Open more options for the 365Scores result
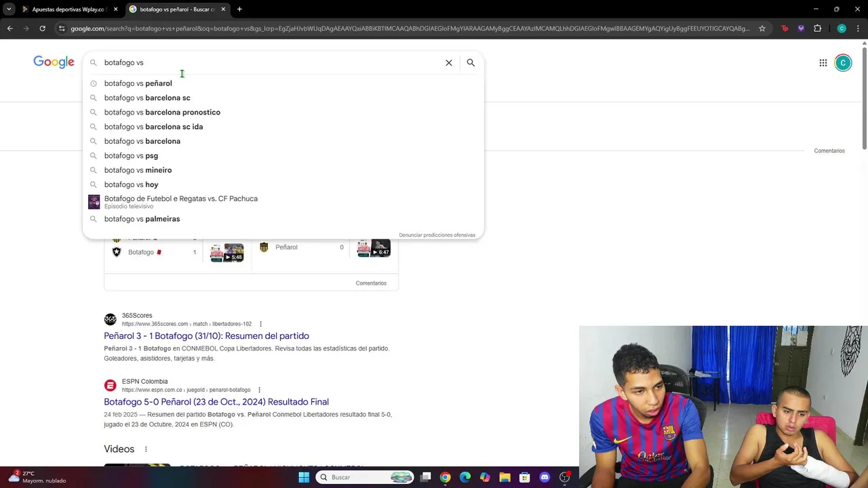The image size is (868, 488). (260, 324)
